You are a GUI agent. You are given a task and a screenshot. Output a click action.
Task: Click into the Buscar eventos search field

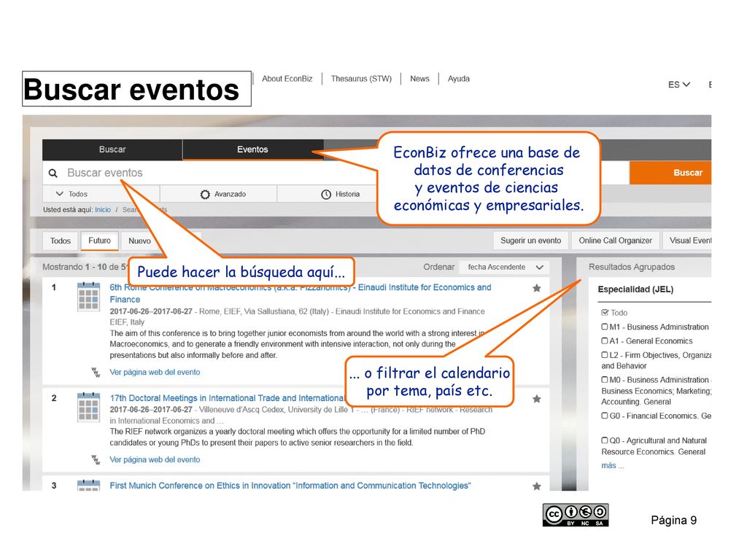[x=209, y=173]
